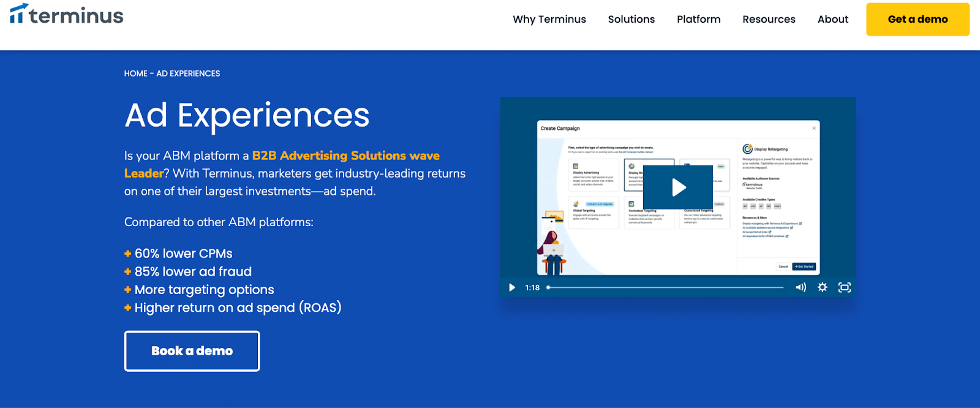Image resolution: width=980 pixels, height=408 pixels.
Task: Click the Terminus logo
Action: [66, 14]
